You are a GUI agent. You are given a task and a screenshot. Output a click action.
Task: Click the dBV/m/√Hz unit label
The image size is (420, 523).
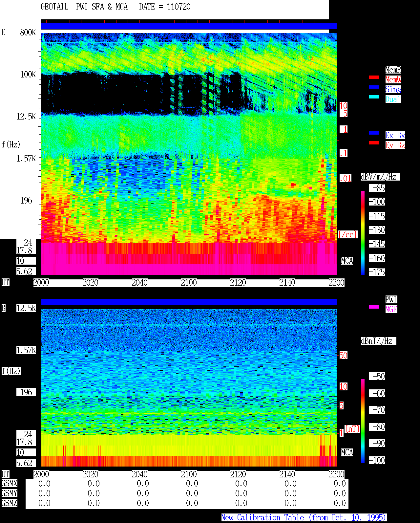380,177
